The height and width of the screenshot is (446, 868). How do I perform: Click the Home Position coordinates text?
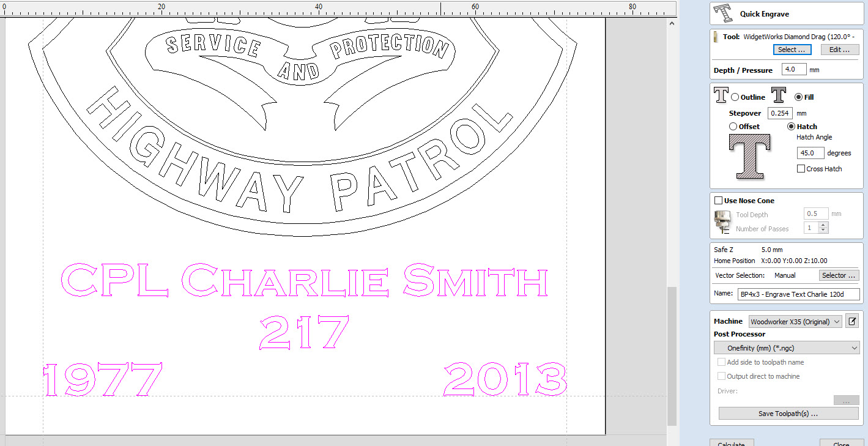(x=794, y=261)
